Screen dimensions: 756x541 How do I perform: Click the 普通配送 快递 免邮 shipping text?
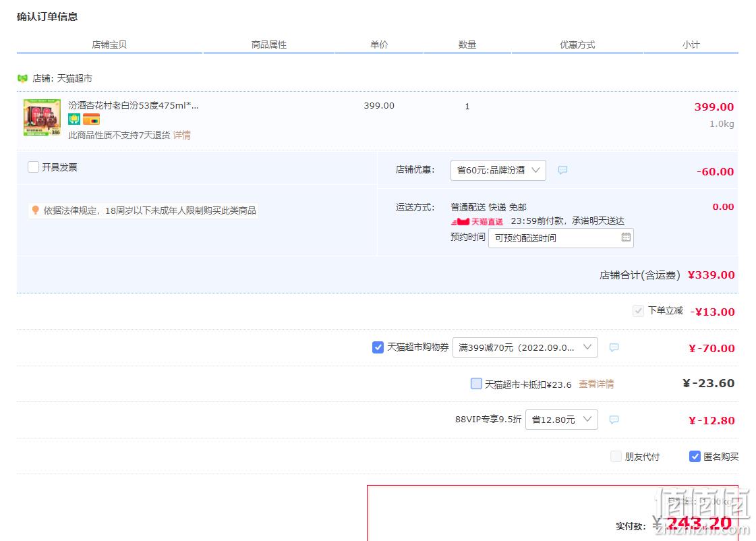tap(488, 207)
